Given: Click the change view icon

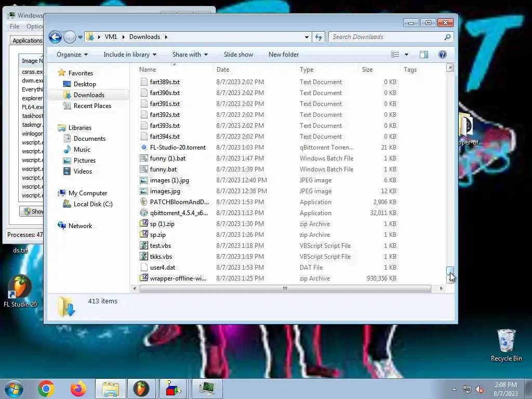Looking at the screenshot, I should (x=395, y=55).
